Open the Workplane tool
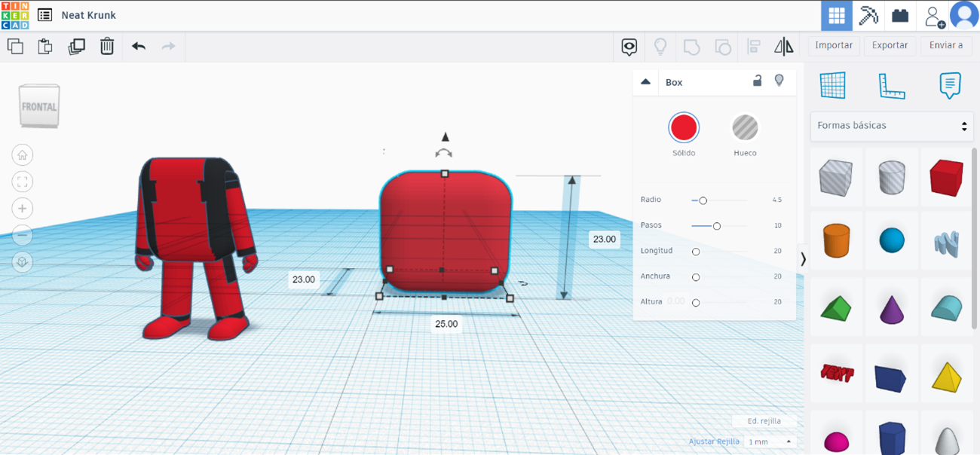 coord(836,86)
